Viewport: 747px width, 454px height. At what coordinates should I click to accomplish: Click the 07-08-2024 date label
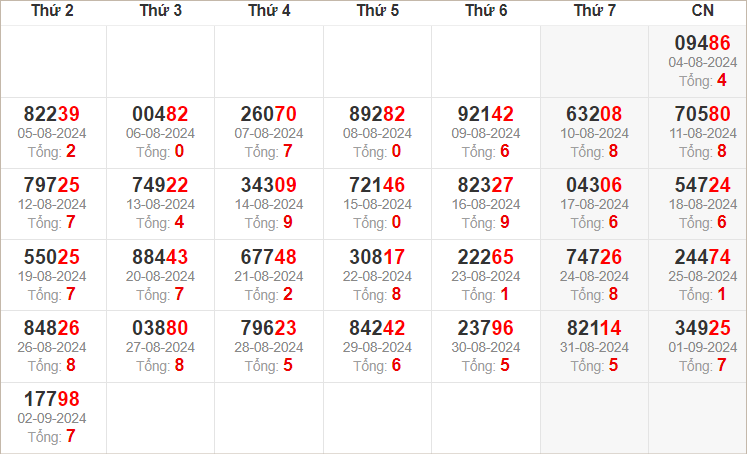pyautogui.click(x=269, y=133)
